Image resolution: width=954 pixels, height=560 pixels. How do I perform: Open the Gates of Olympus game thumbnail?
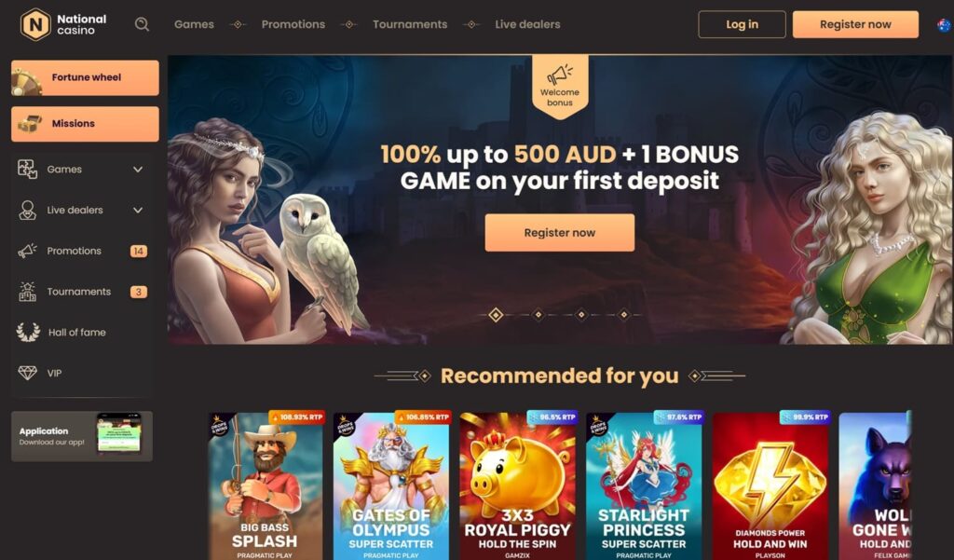[391, 485]
